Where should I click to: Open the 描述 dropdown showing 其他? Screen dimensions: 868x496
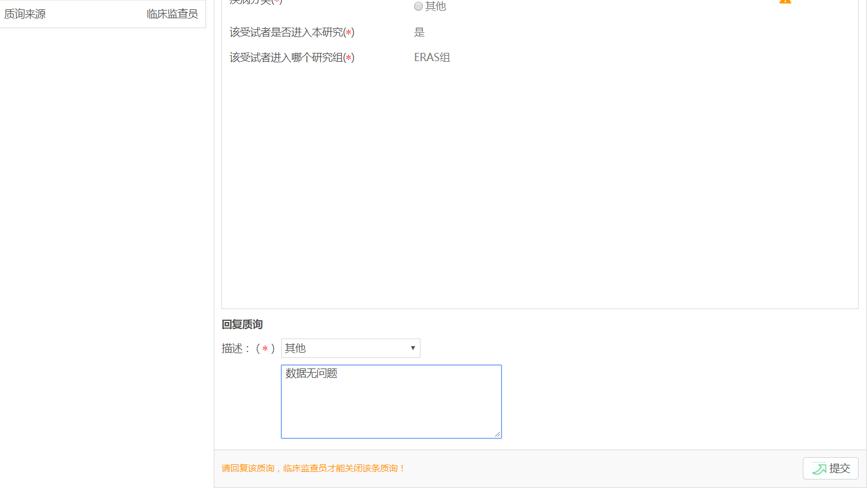(351, 348)
